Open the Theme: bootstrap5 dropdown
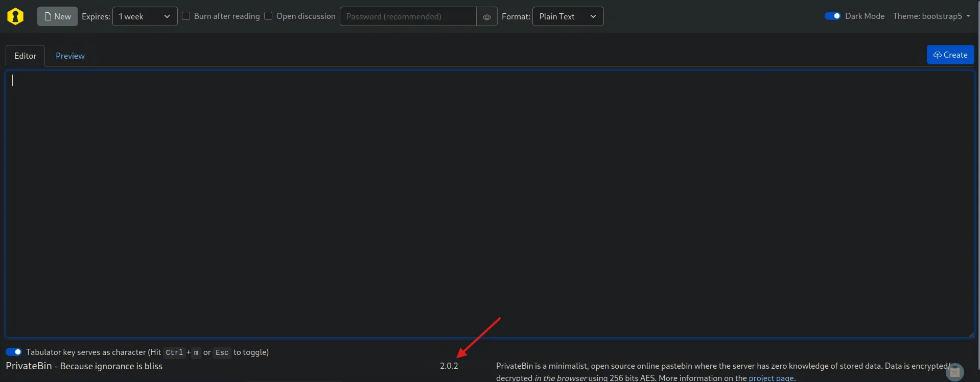The width and height of the screenshot is (980, 382). pyautogui.click(x=931, y=16)
